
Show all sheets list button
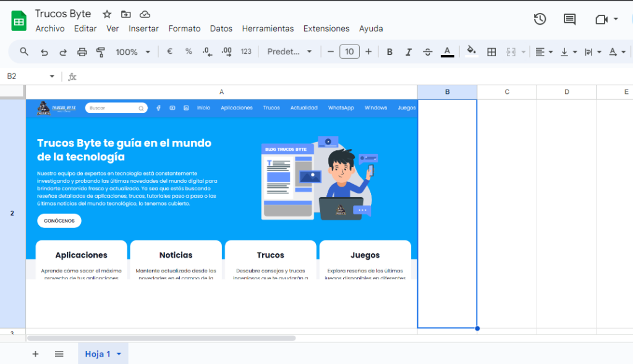(59, 354)
